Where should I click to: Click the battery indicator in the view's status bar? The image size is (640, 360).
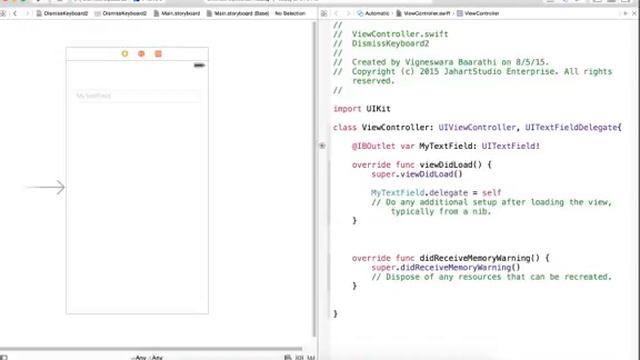click(x=199, y=65)
